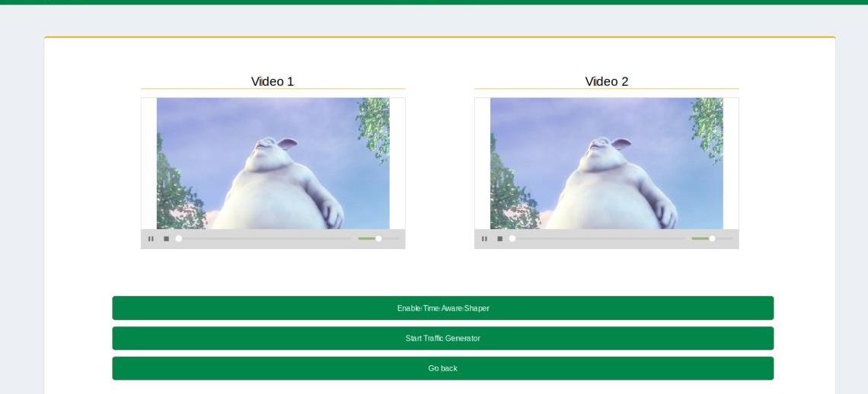Stop Video 1 using the square icon
The height and width of the screenshot is (394, 868).
click(x=166, y=239)
